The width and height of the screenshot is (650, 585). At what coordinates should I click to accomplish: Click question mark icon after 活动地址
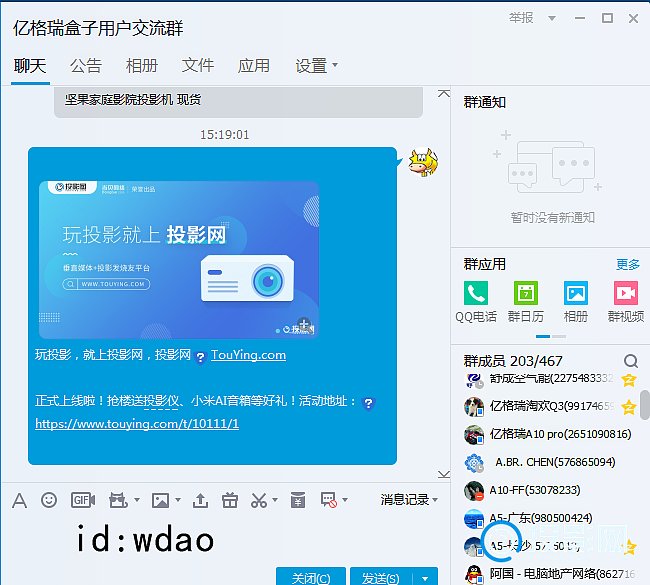pyautogui.click(x=368, y=403)
